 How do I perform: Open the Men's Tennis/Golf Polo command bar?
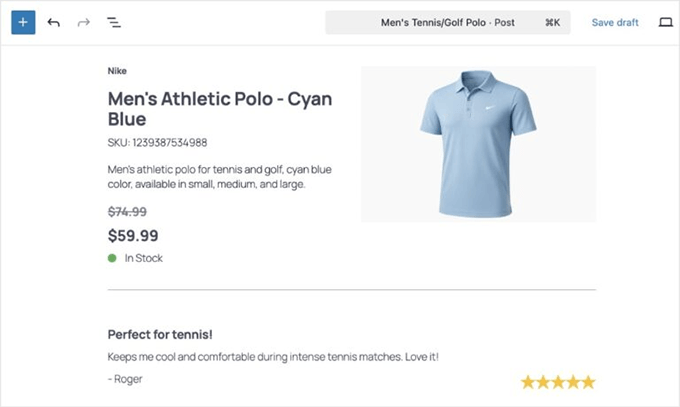(447, 22)
